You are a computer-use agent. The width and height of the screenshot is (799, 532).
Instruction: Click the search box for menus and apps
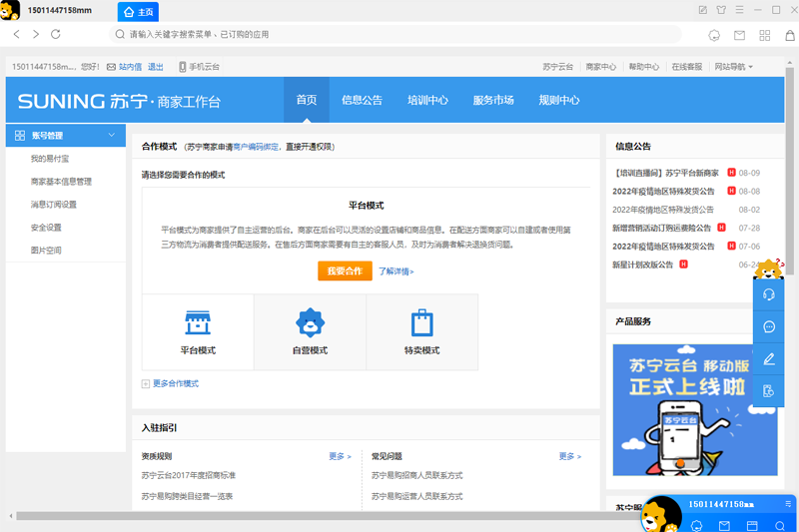coord(395,34)
